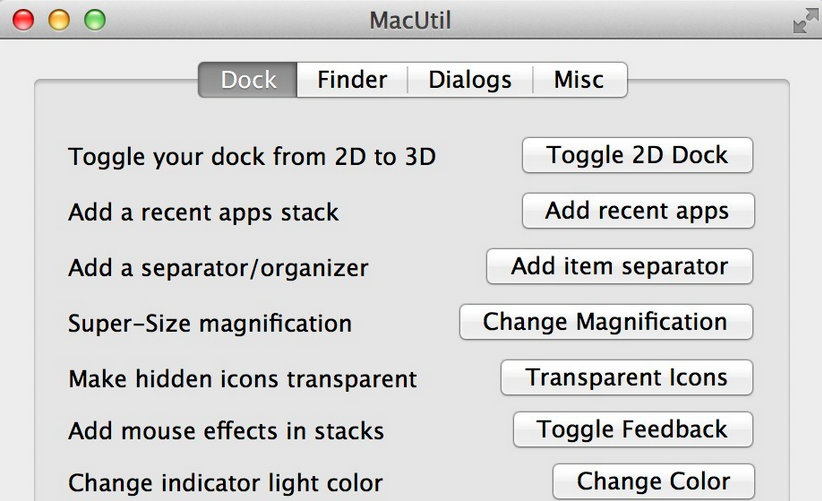Click the Add item separator button
Image resolution: width=822 pixels, height=501 pixels.
pyautogui.click(x=620, y=266)
